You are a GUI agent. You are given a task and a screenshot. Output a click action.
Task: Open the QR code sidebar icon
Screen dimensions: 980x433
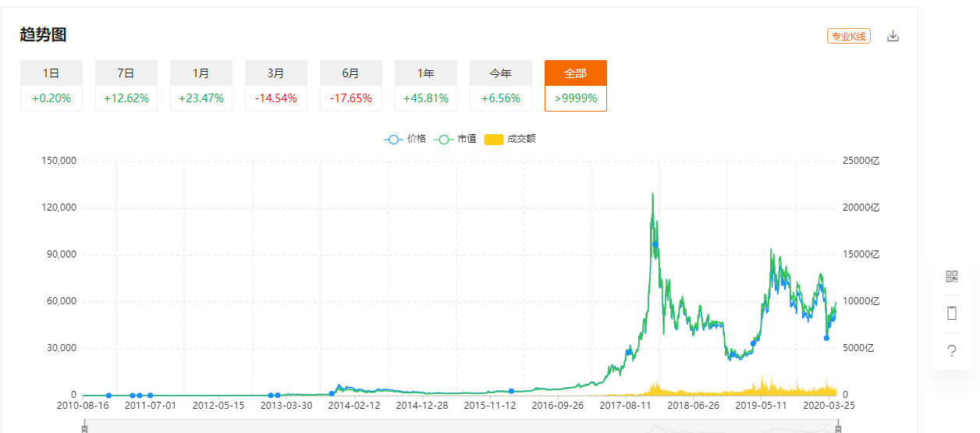[951, 276]
